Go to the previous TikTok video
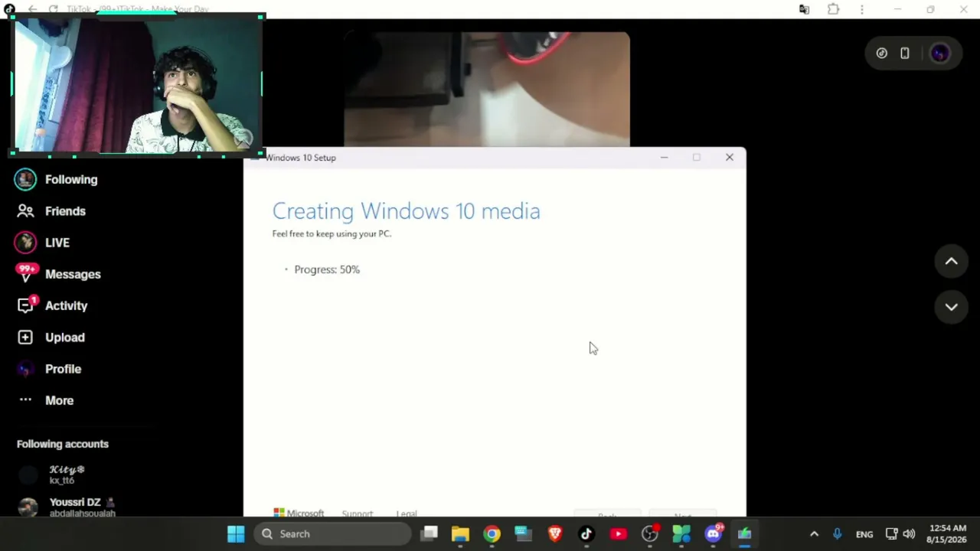The image size is (980, 551). [951, 262]
